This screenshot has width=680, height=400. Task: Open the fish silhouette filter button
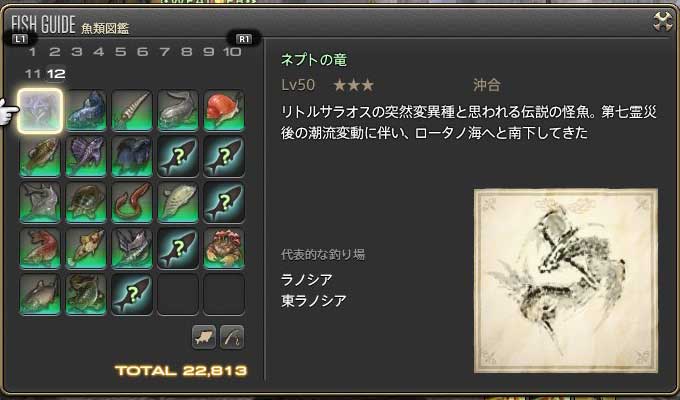203,337
